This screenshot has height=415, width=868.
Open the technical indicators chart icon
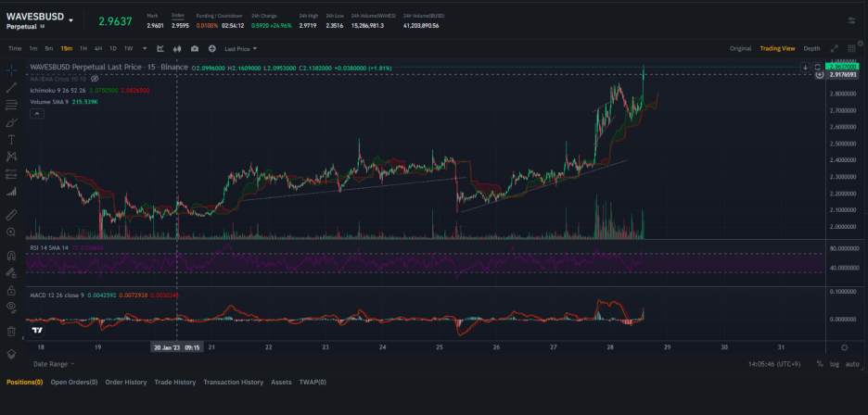(x=160, y=49)
